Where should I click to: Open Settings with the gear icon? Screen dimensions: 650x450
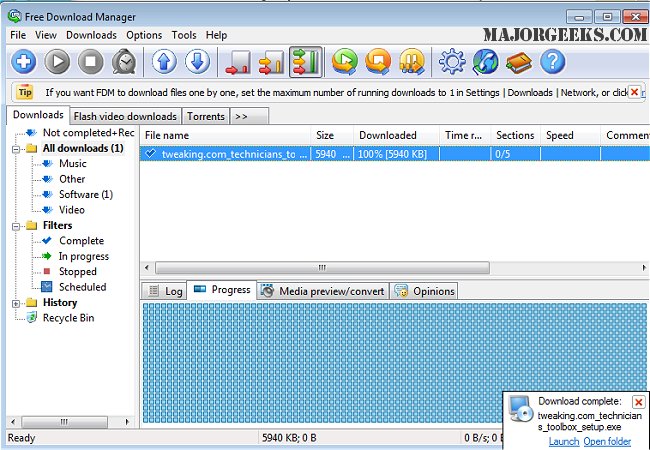click(x=453, y=62)
